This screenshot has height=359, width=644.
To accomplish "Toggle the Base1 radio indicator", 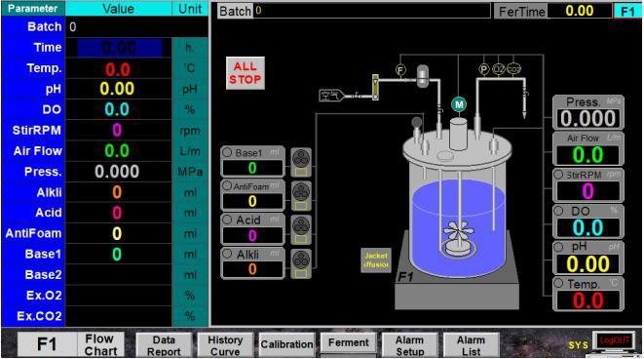I will [227, 152].
